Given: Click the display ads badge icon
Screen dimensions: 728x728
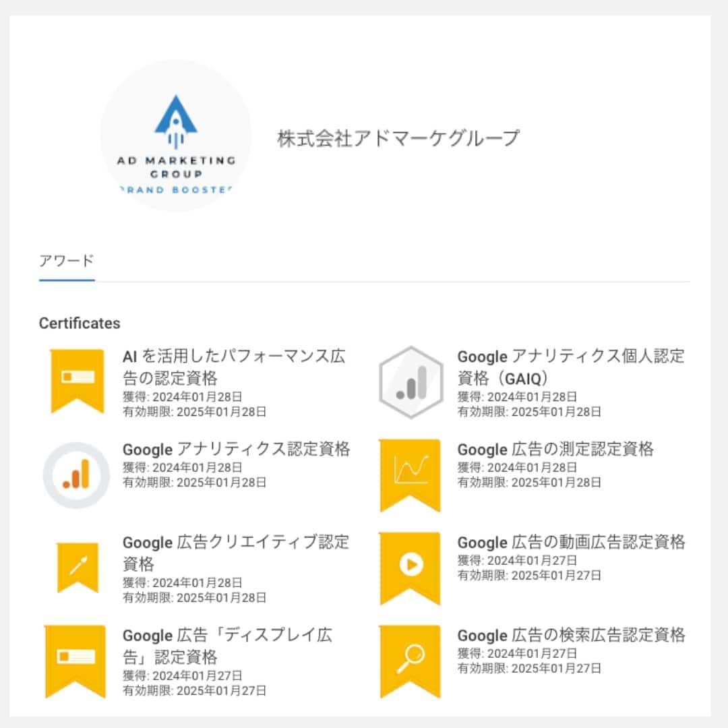Looking at the screenshot, I should click(75, 662).
